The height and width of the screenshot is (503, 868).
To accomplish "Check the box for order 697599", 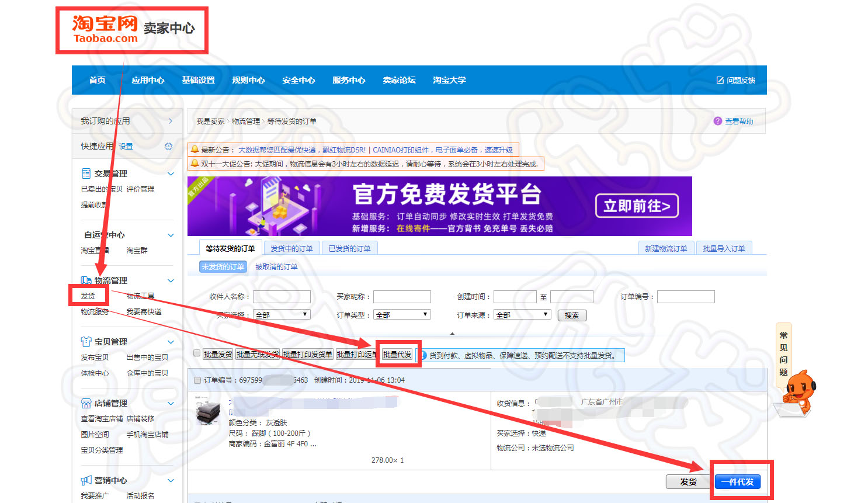I will [x=197, y=380].
